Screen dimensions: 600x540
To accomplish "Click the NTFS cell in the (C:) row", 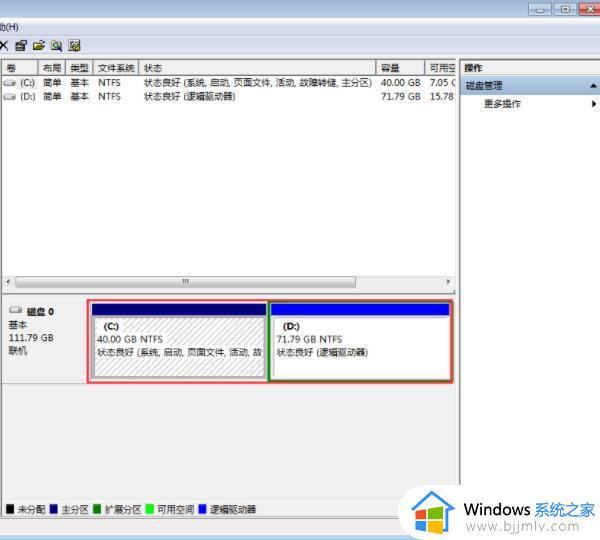I will pyautogui.click(x=109, y=83).
